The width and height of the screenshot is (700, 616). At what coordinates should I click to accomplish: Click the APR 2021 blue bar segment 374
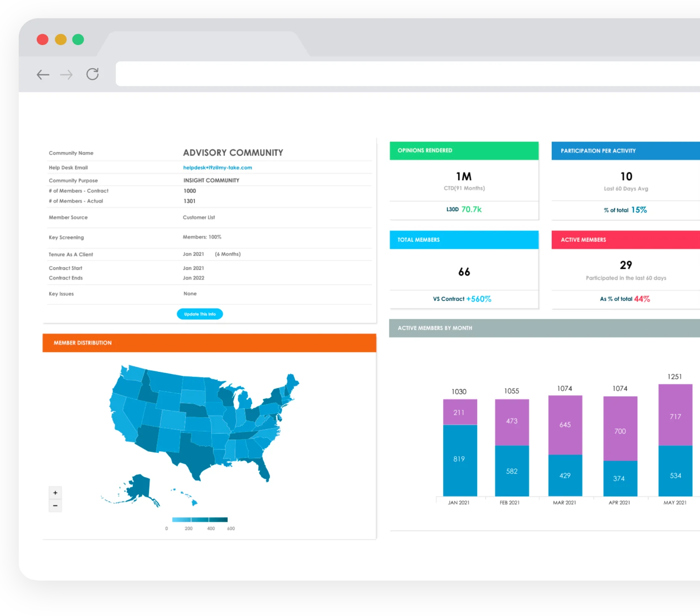coord(620,478)
